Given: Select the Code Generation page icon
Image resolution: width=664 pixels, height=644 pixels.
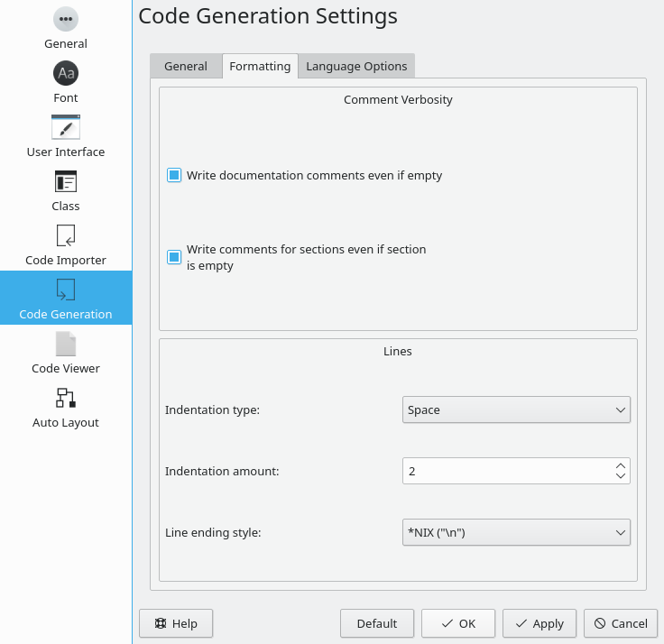Looking at the screenshot, I should (x=66, y=290).
